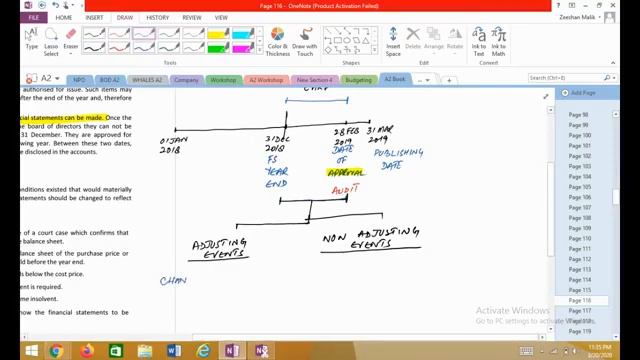Open the Arrange menu
Viewport: 640px width, 360px height.
(433, 41)
